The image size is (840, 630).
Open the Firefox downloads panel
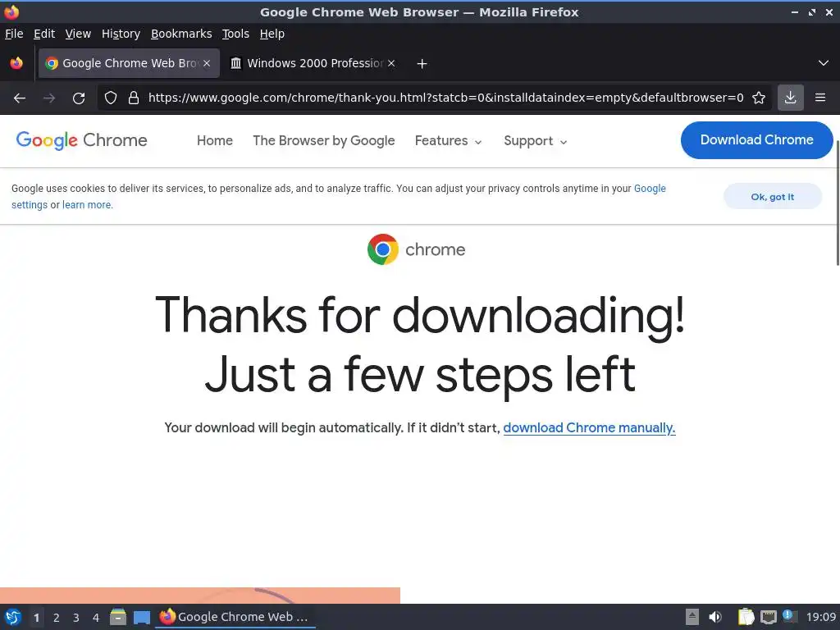tap(790, 98)
